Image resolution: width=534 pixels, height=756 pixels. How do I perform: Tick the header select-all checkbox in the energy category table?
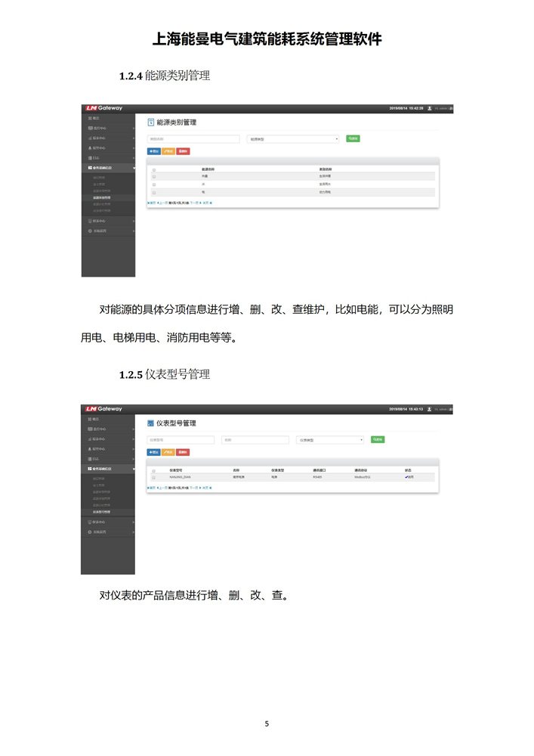coord(154,169)
